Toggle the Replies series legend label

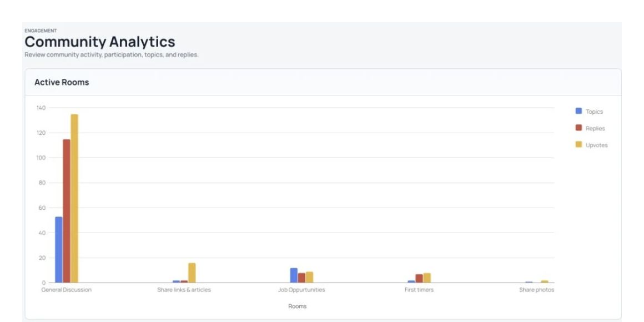pyautogui.click(x=595, y=129)
